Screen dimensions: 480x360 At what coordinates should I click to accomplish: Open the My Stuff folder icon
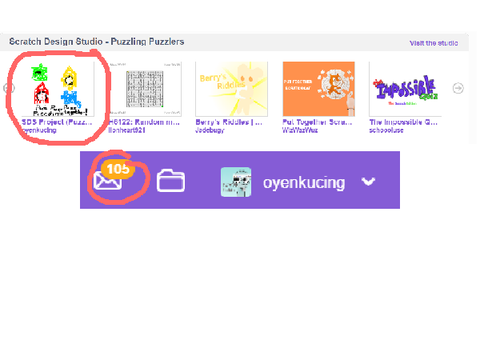click(x=171, y=180)
